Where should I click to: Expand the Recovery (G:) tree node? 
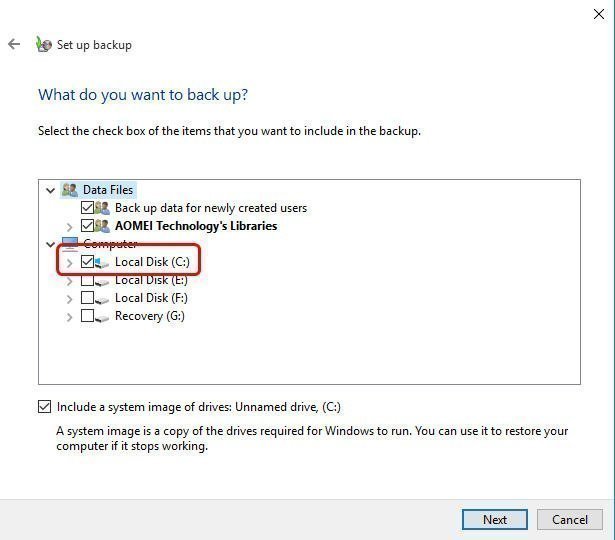pos(69,316)
